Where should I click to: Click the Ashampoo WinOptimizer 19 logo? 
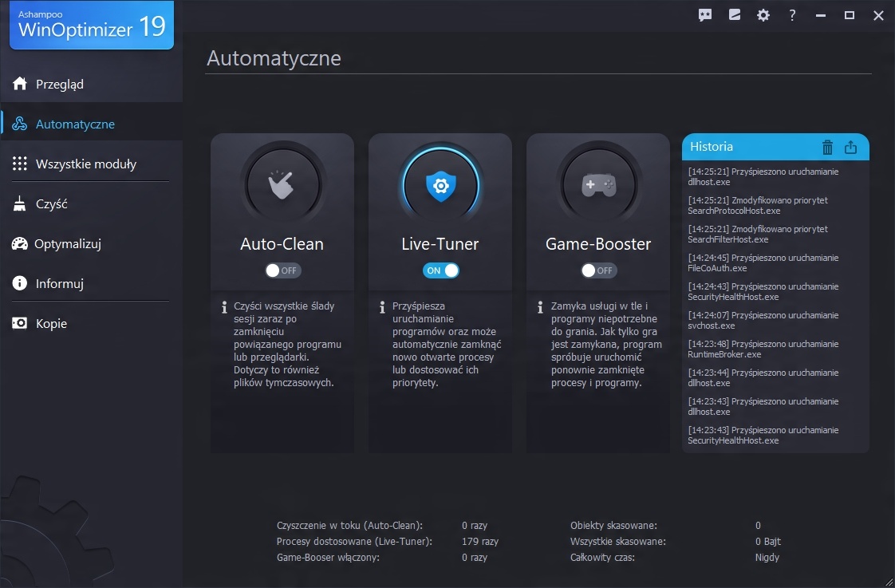coord(92,25)
